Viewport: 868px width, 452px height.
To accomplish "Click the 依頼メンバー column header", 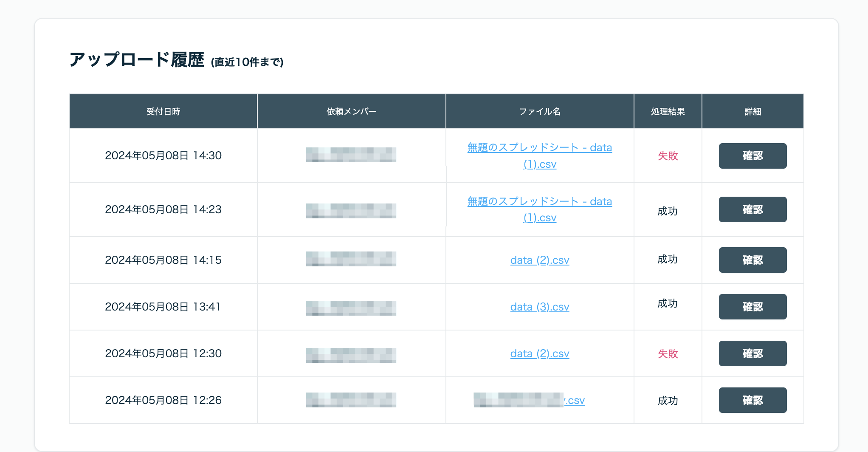I will pos(352,111).
